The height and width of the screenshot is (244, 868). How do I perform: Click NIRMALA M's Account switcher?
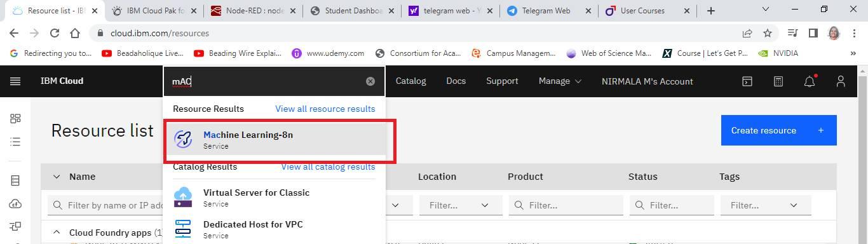tap(647, 81)
